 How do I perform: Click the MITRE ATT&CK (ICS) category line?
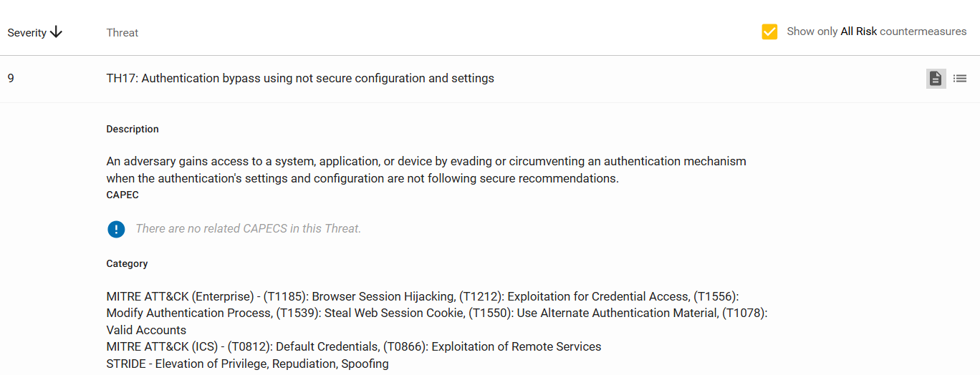tap(354, 346)
